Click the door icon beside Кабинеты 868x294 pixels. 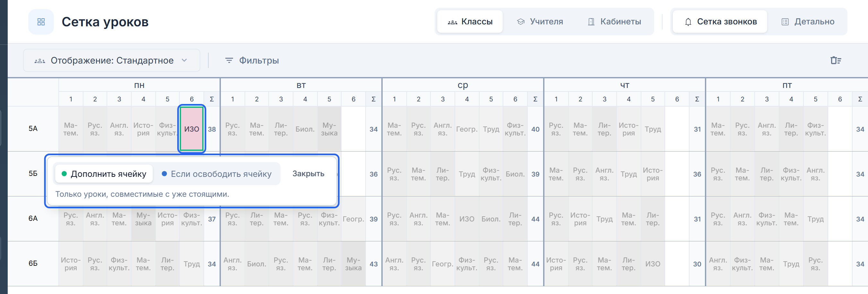(591, 22)
